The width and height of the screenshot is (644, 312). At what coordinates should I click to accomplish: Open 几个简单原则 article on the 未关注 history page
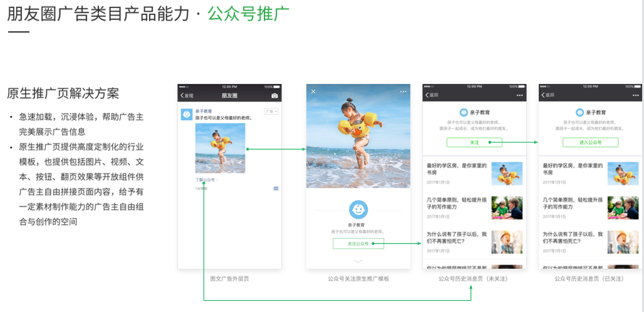pyautogui.click(x=457, y=204)
